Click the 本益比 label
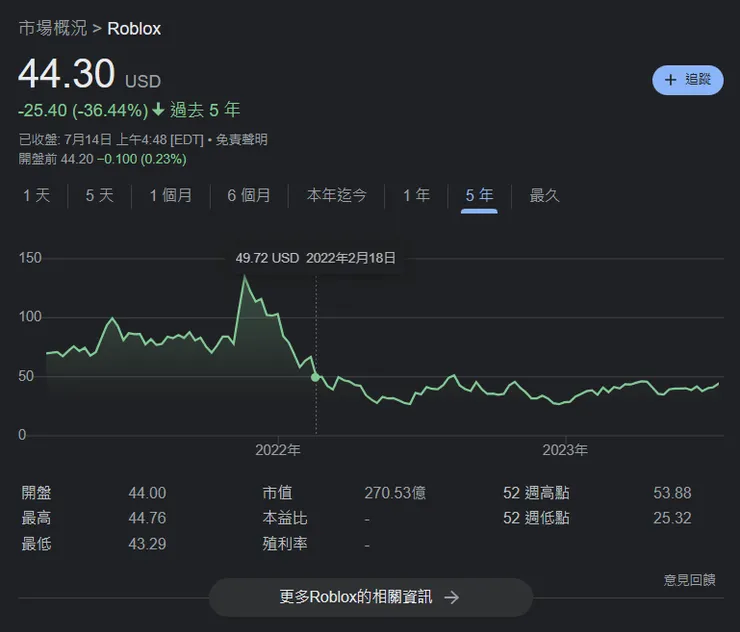Screen dimensions: 740x632 tap(285, 518)
